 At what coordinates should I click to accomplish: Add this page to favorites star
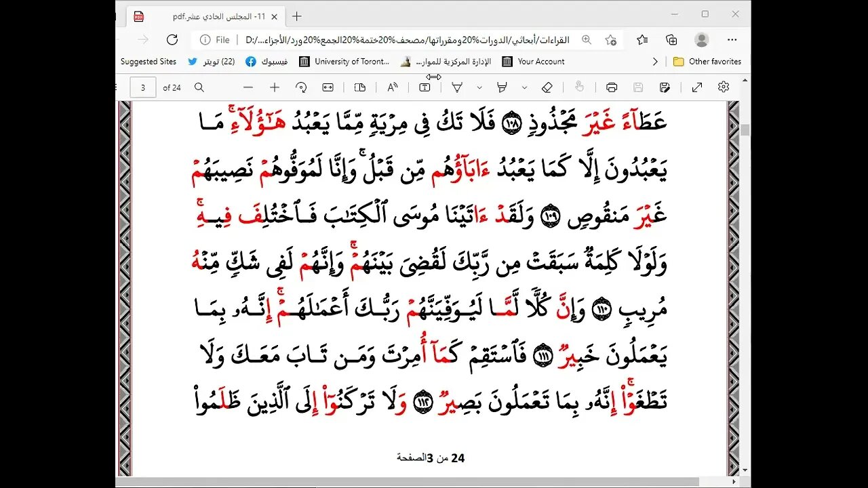[610, 40]
